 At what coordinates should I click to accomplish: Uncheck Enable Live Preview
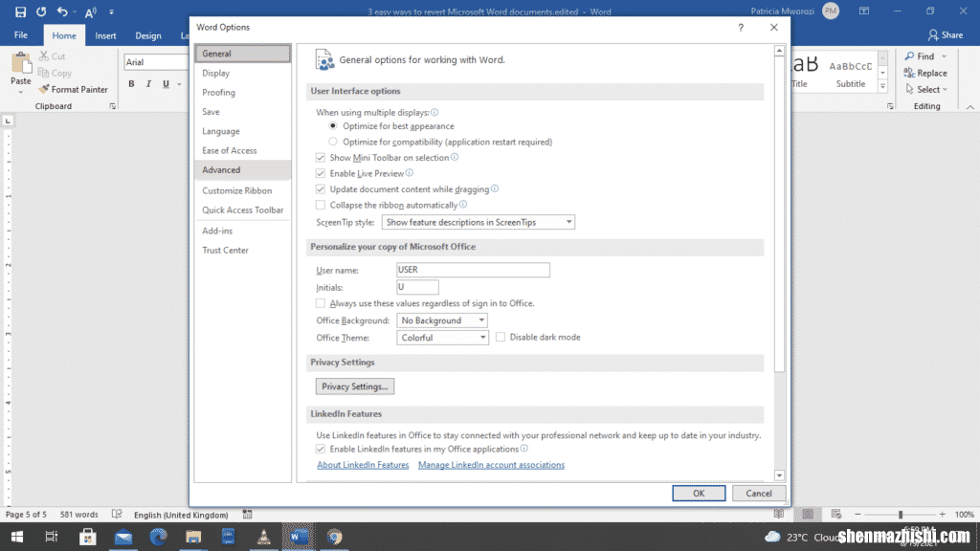(321, 173)
